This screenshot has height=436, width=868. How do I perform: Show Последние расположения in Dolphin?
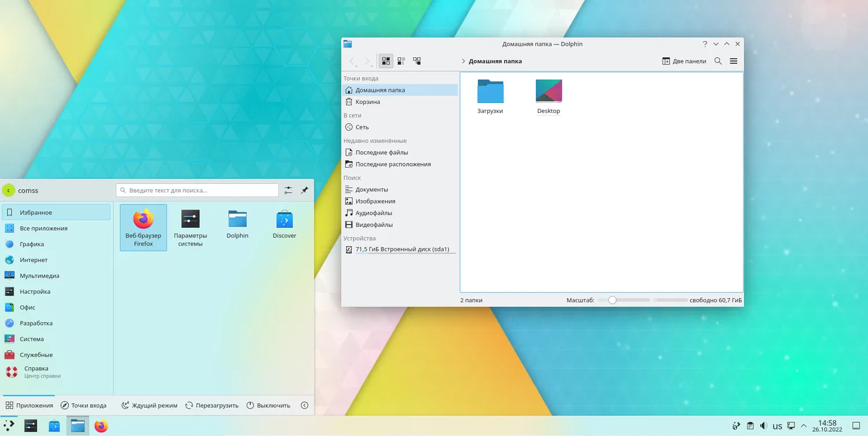[x=400, y=164]
